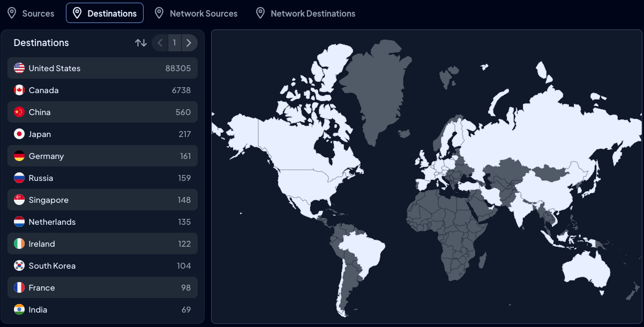Open the Network Sources tab
The width and height of the screenshot is (644, 327).
[x=196, y=13]
